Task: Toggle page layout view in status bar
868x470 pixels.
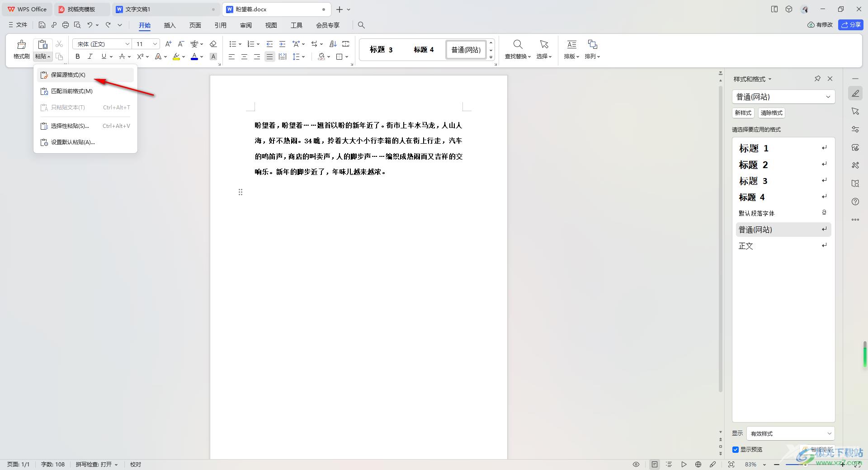Action: point(655,464)
